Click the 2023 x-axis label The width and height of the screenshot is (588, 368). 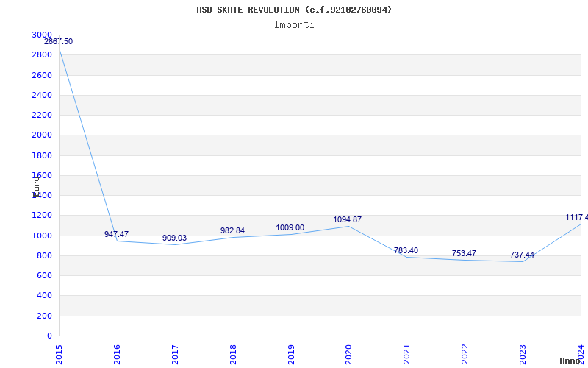[x=523, y=354]
